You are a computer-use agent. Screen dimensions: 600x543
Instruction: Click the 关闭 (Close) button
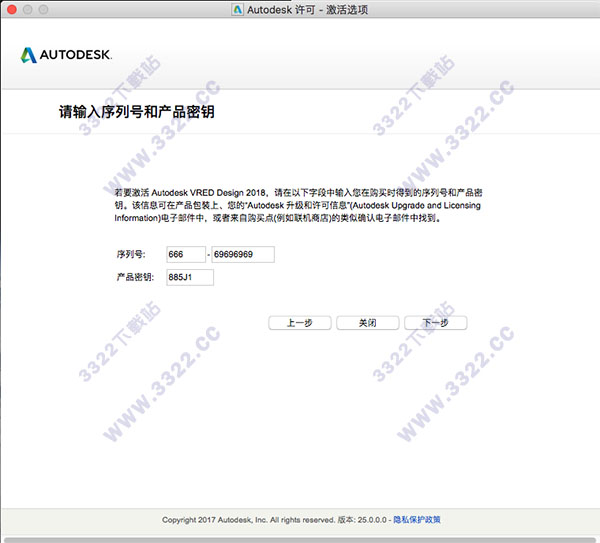tap(367, 323)
